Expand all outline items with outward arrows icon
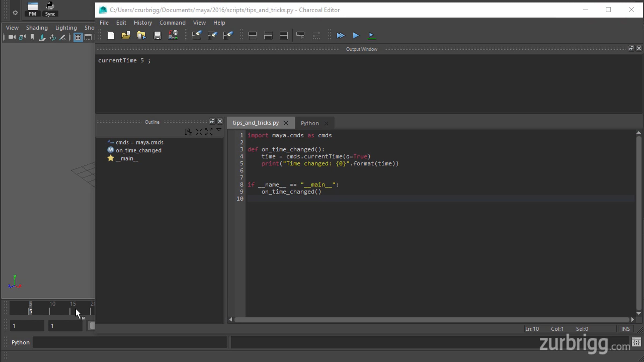The image size is (644, 362). (209, 132)
